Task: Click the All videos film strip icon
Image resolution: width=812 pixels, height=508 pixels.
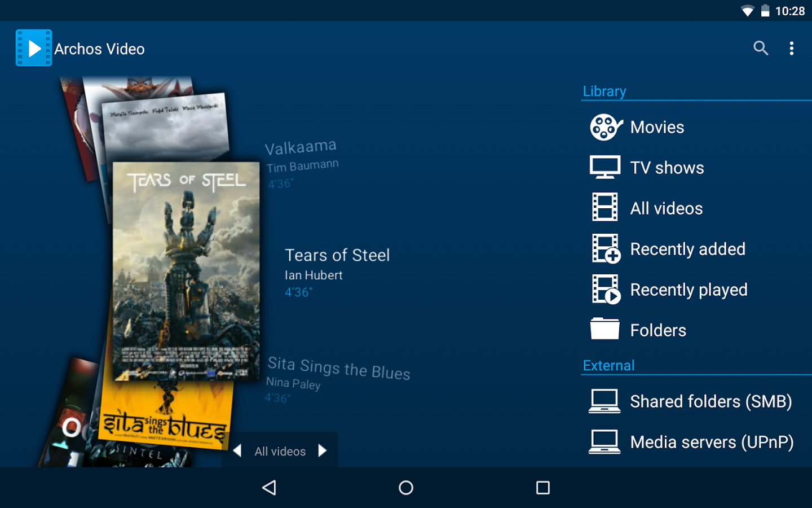Action: tap(604, 208)
